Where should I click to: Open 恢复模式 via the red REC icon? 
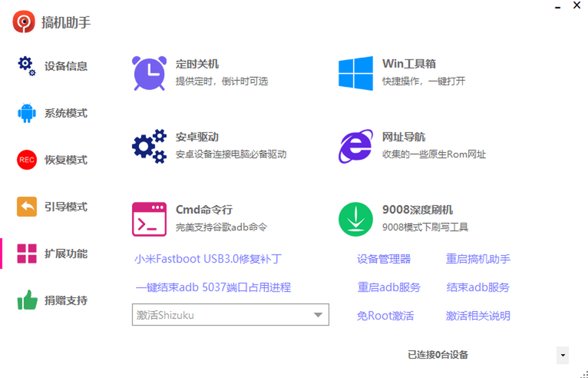point(26,160)
